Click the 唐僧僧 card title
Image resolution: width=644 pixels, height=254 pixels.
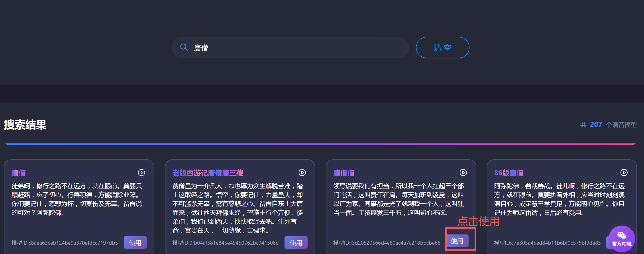click(344, 173)
